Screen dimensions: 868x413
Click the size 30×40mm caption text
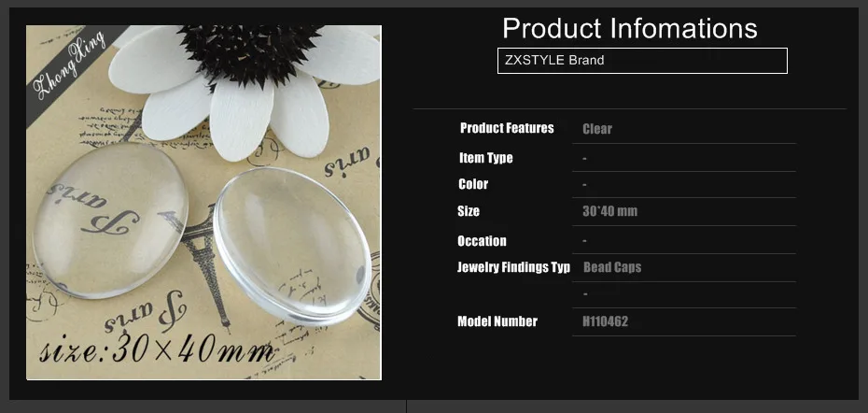tap(157, 349)
